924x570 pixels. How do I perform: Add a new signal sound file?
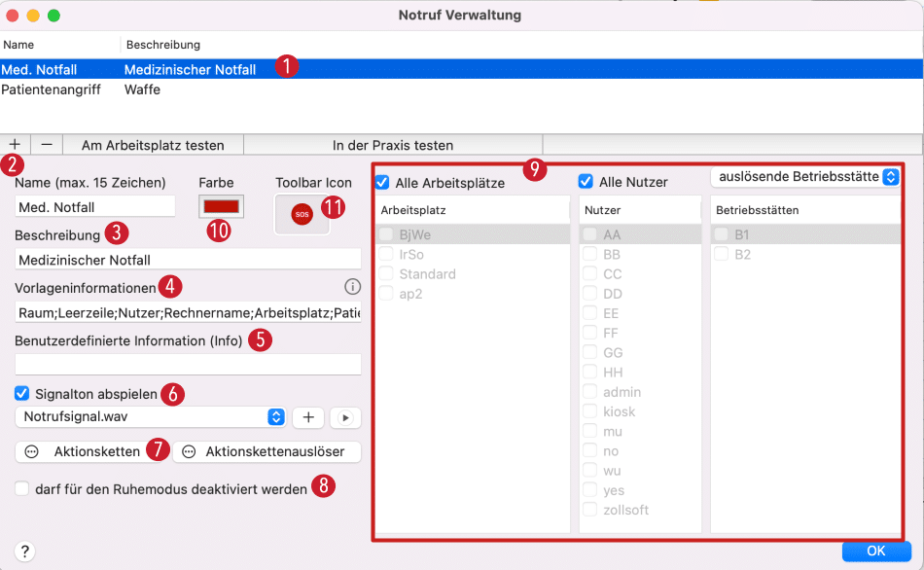click(x=308, y=417)
